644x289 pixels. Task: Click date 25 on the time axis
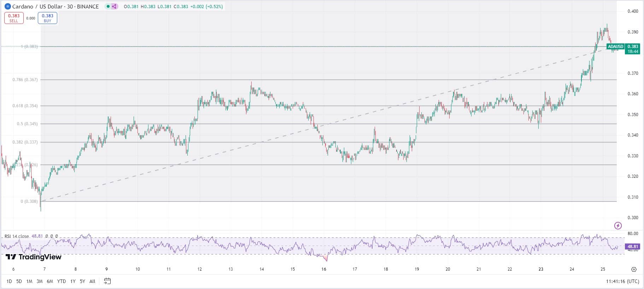(603, 269)
